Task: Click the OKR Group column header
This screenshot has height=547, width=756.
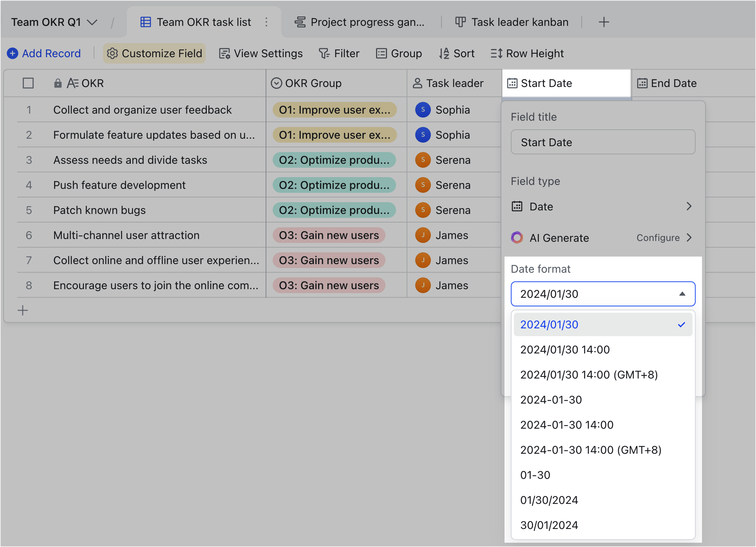Action: 336,83
